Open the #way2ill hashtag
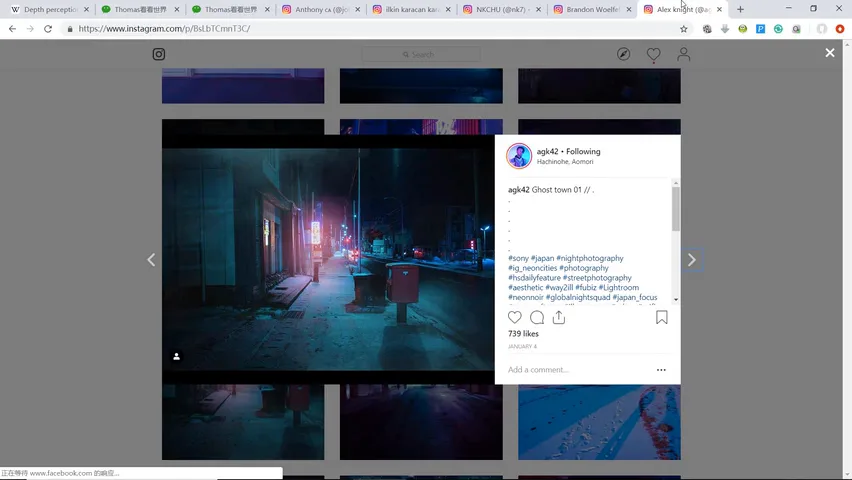Image resolution: width=852 pixels, height=480 pixels. 559,288
